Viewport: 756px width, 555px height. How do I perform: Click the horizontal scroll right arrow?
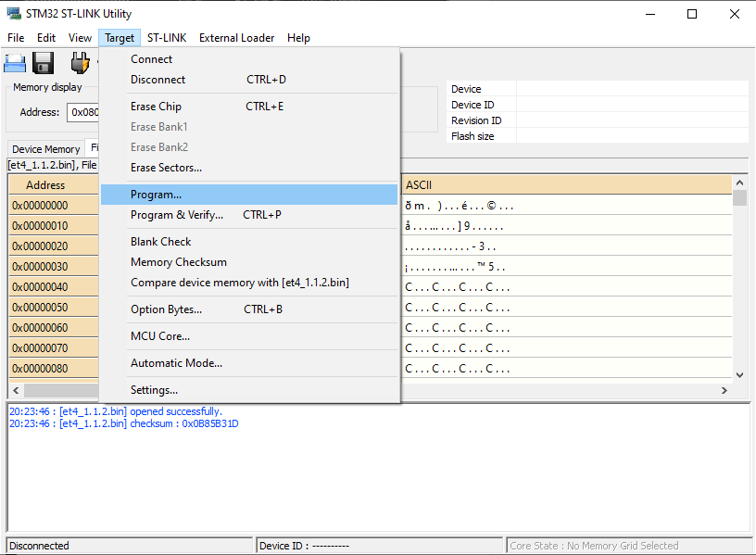pos(724,390)
